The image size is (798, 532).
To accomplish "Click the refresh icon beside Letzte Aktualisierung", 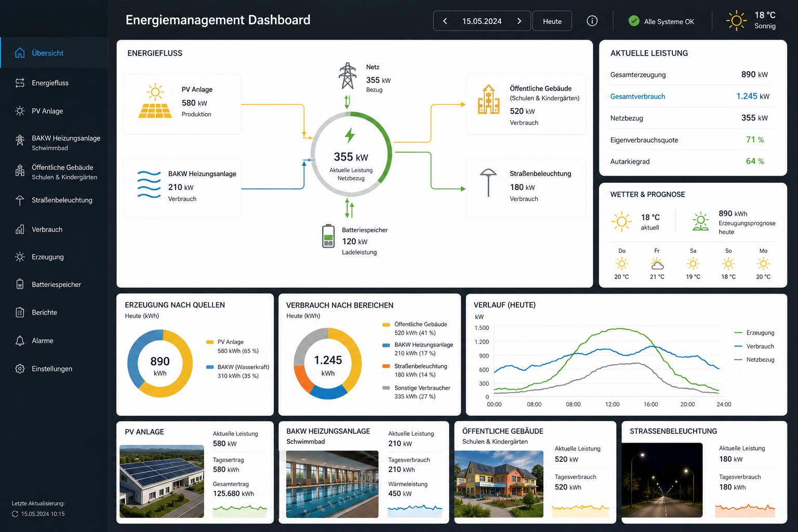I will pyautogui.click(x=15, y=514).
